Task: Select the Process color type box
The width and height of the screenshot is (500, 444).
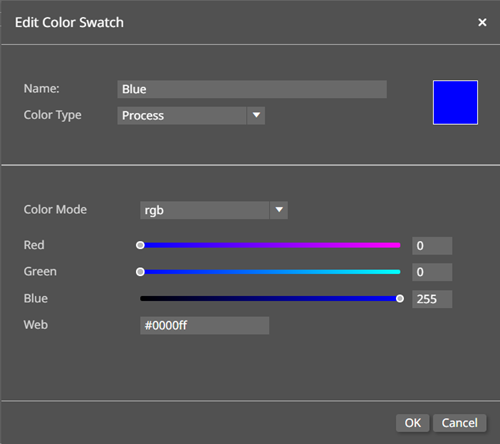Action: pos(182,115)
